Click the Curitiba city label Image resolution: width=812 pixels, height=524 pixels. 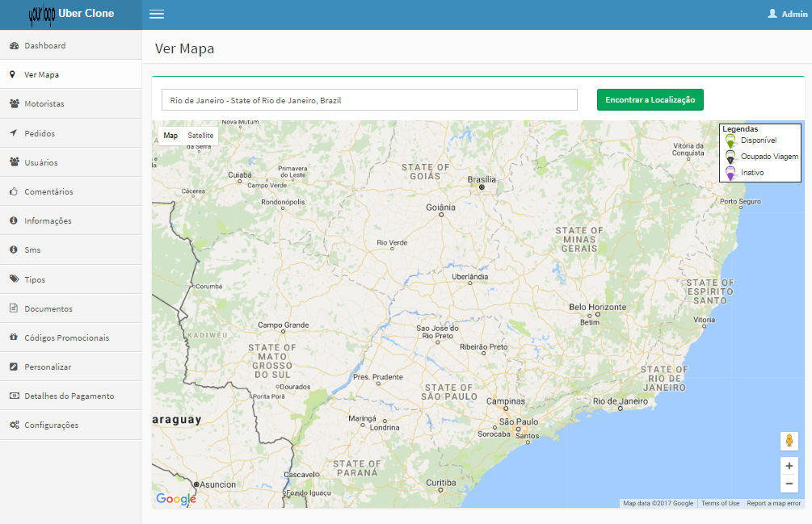[440, 483]
